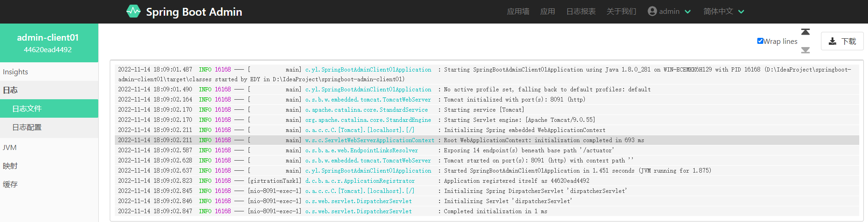Click the download icon next to 下载

832,42
